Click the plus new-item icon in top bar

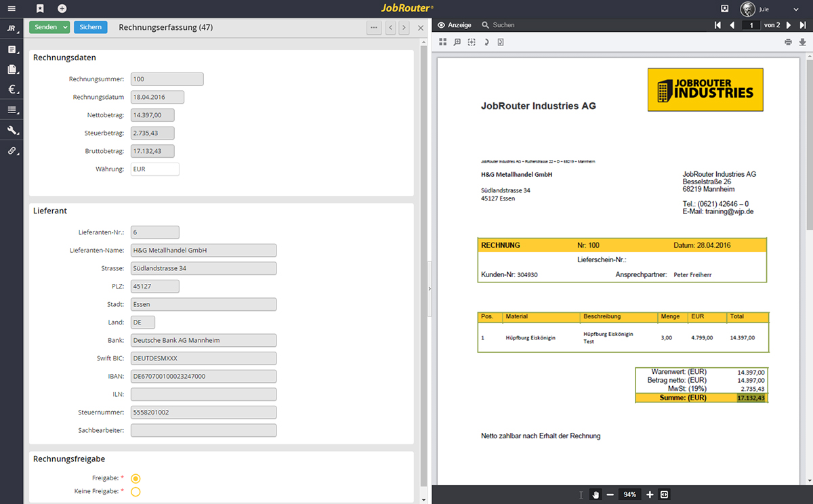click(62, 9)
